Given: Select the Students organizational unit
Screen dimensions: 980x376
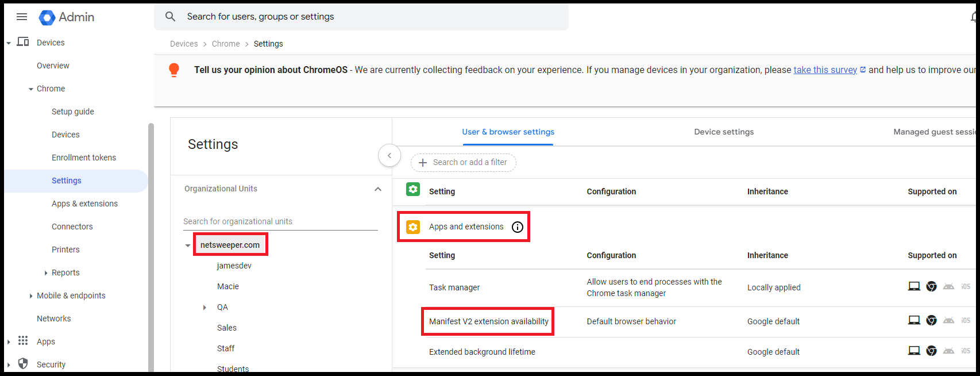Looking at the screenshot, I should point(233,369).
